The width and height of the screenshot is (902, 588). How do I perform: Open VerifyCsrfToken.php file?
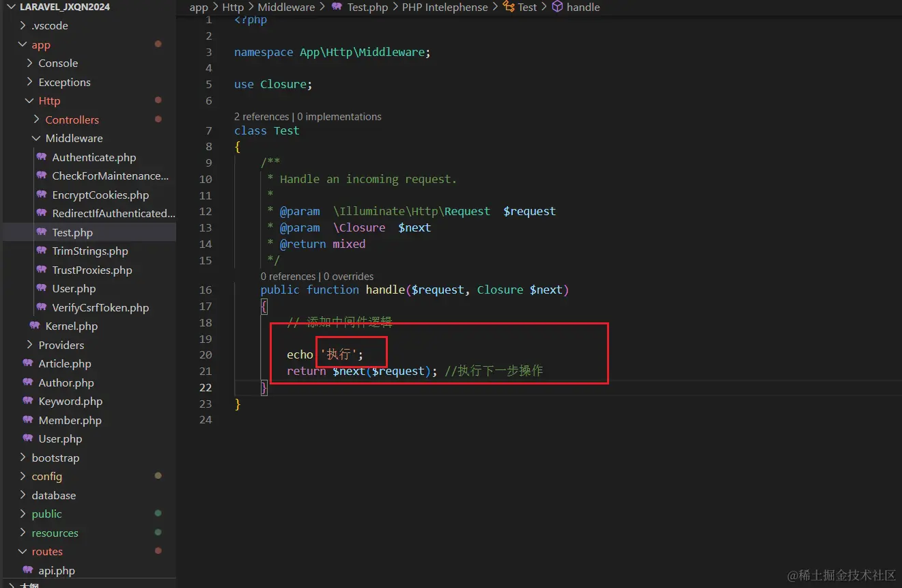tap(100, 307)
